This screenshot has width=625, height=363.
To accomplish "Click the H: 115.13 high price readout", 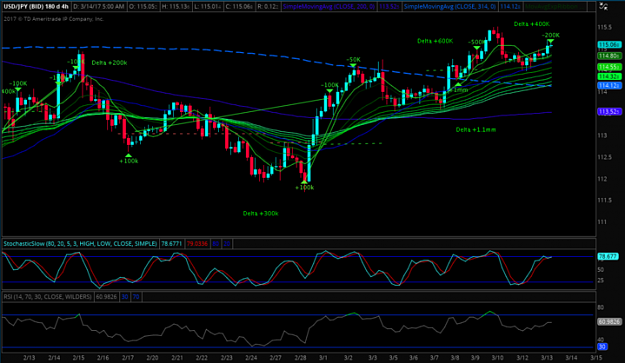I will pyautogui.click(x=176, y=6).
